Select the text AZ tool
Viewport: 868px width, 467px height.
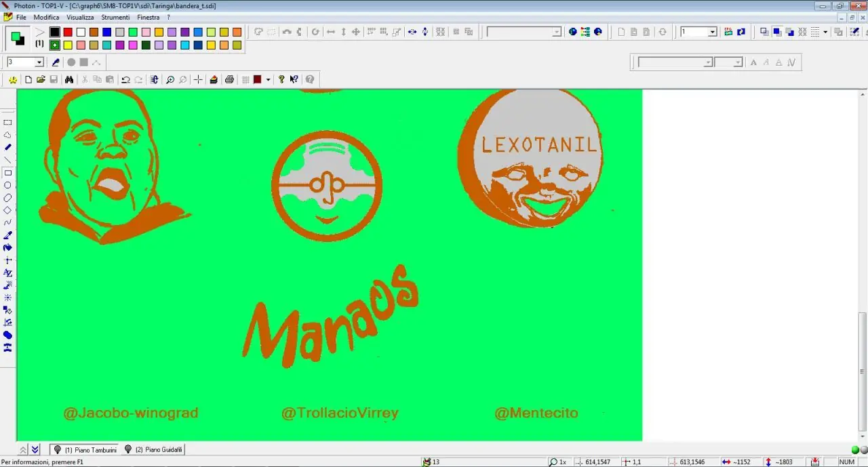[8, 273]
